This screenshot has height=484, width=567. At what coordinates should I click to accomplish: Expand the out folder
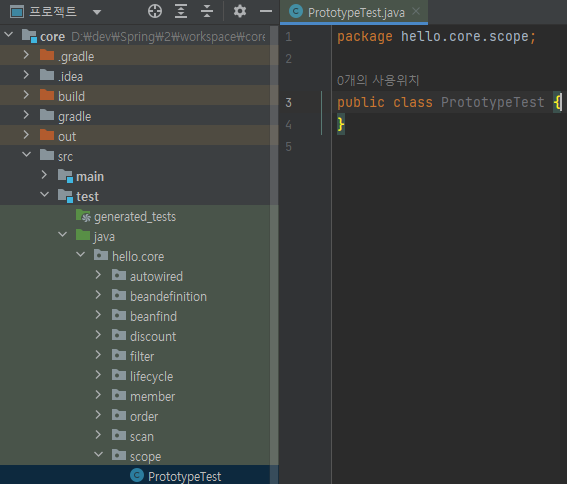(x=26, y=135)
